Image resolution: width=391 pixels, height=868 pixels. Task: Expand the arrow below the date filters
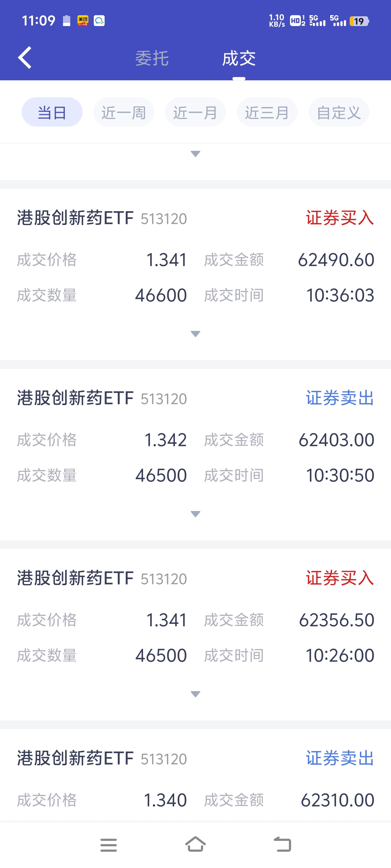pos(195,154)
